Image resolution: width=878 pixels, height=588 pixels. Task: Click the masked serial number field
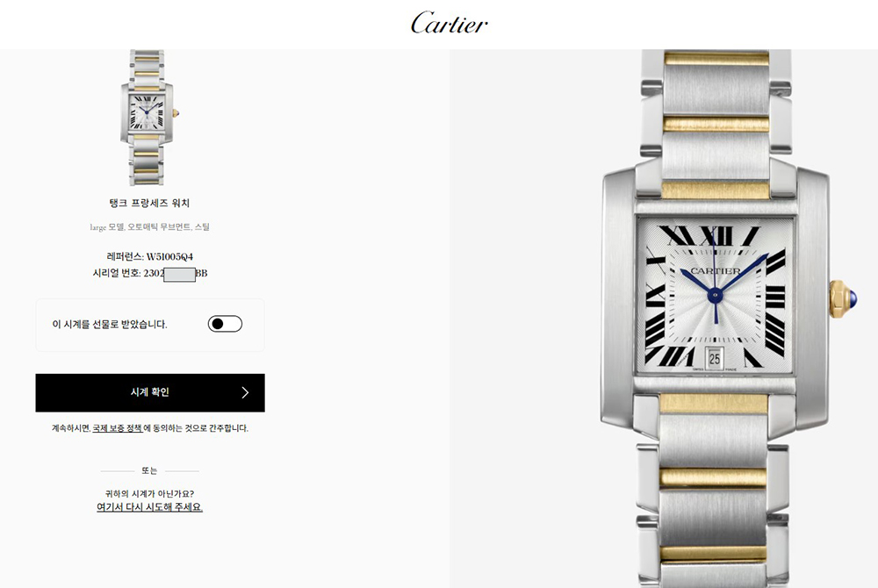click(179, 274)
